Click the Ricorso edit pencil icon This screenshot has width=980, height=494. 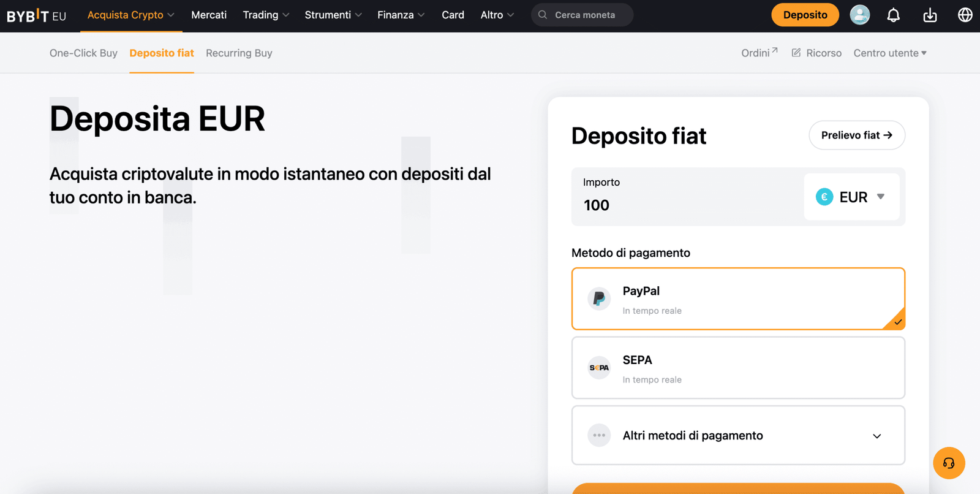[x=796, y=53]
